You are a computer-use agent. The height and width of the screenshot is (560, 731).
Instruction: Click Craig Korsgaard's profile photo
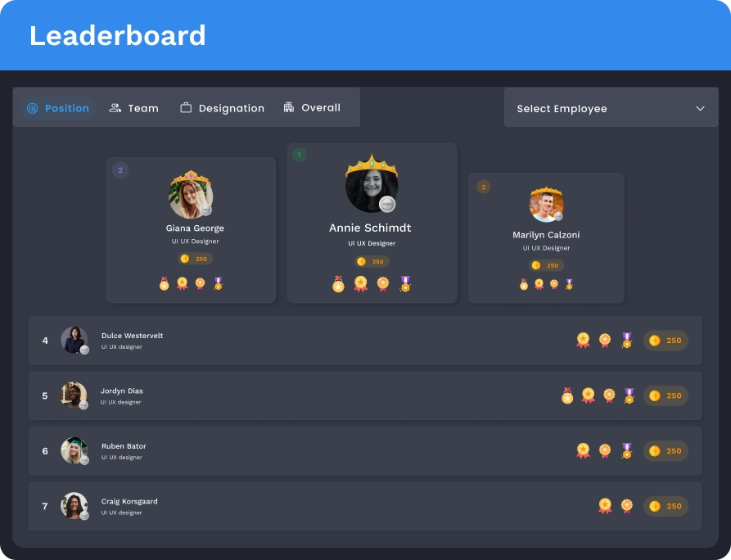[x=74, y=506]
